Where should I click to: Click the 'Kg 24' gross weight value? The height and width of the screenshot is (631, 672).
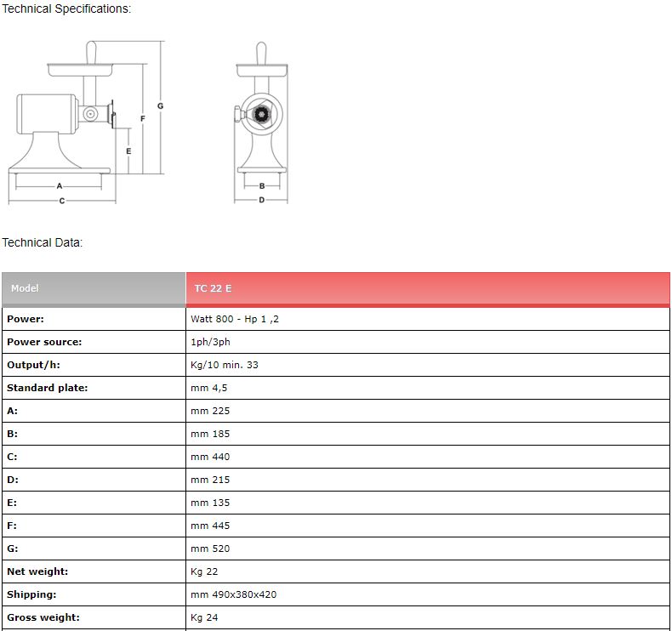point(204,617)
